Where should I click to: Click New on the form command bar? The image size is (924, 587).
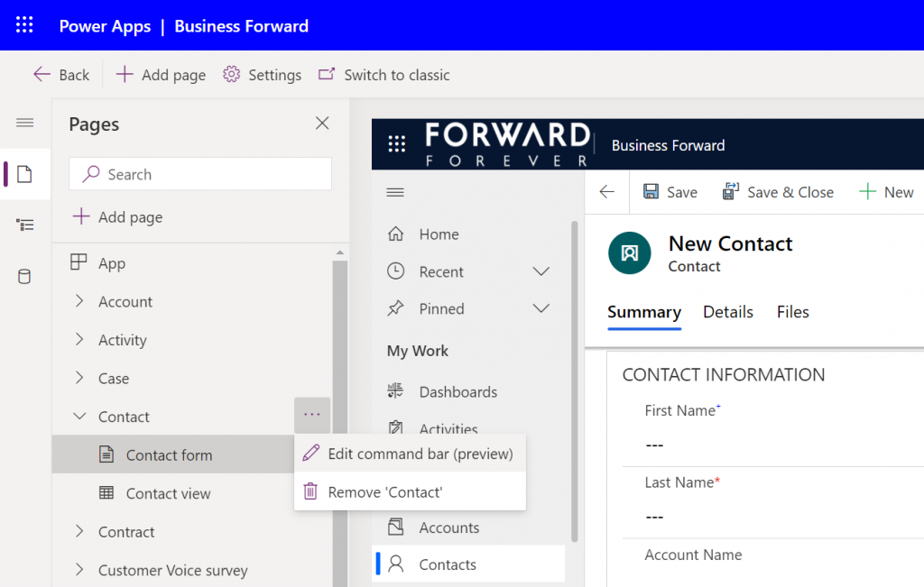point(886,192)
